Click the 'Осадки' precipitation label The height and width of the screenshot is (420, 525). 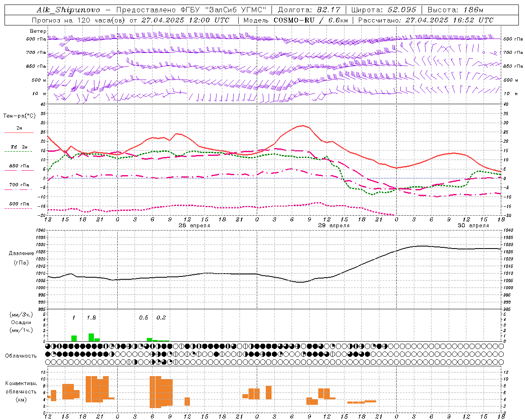point(21,322)
